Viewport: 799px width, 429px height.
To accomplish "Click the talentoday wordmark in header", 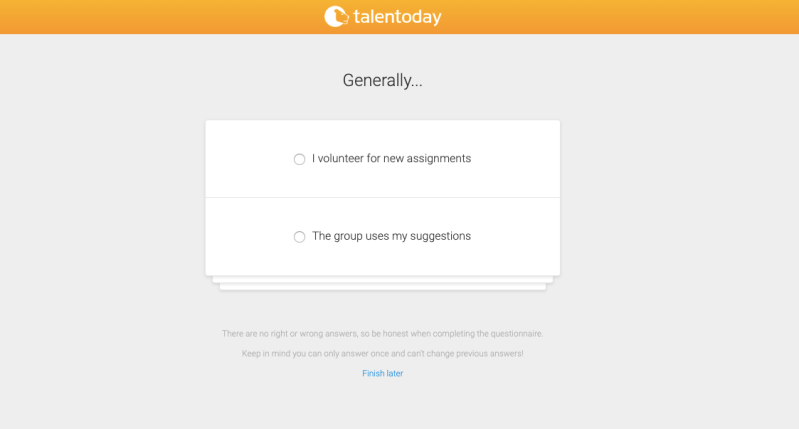I will click(x=397, y=17).
